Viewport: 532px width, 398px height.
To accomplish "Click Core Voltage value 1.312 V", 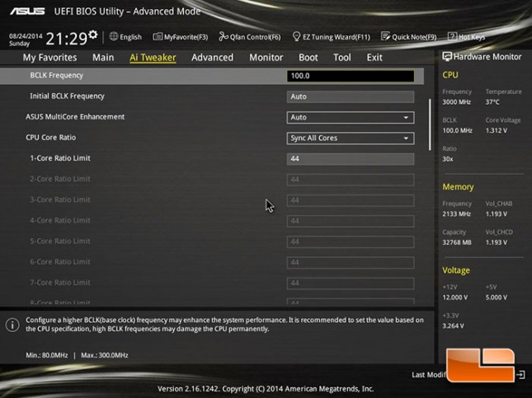I will coord(496,130).
